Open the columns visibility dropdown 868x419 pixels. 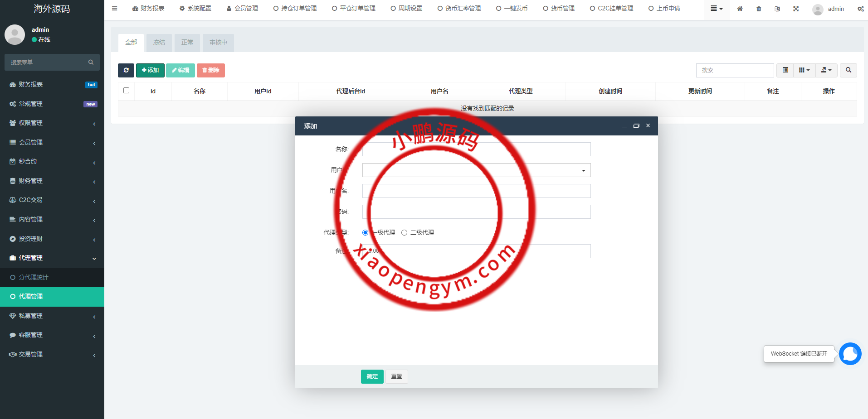[x=804, y=70]
